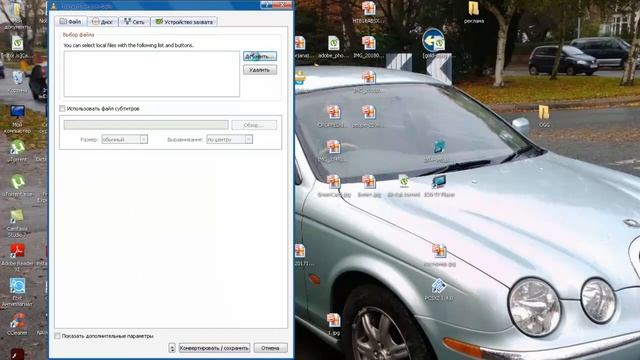Close the open media dialog
Image resolution: width=640 pixels, height=360 pixels.
coord(282,4)
